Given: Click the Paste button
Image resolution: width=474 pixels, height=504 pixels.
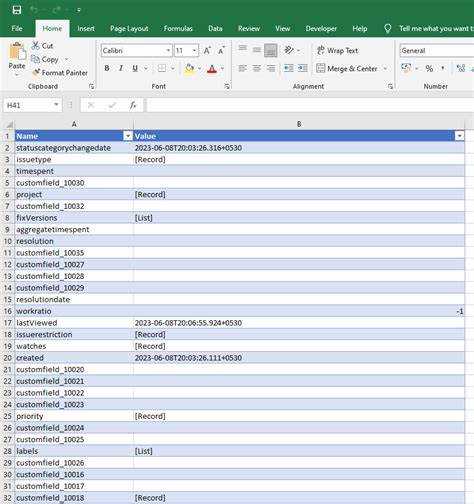Looking at the screenshot, I should (x=17, y=57).
